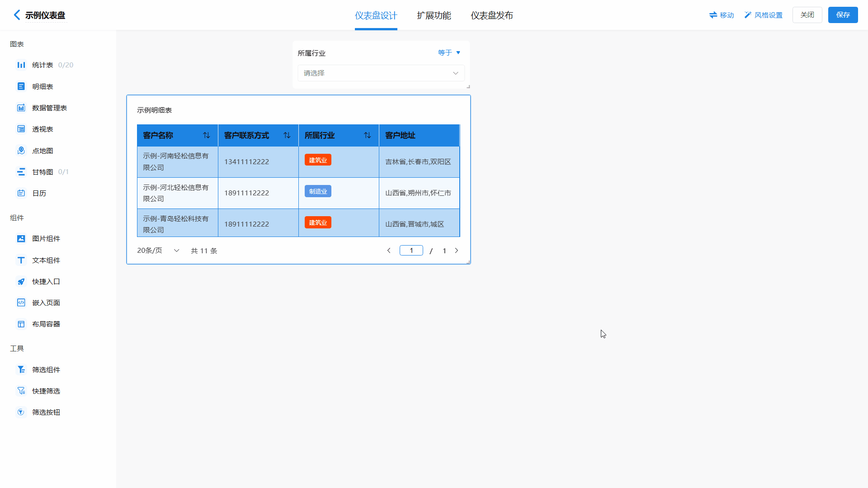868x488 pixels.
Task: Open the 20条/页 page size dropdown
Action: click(x=158, y=251)
